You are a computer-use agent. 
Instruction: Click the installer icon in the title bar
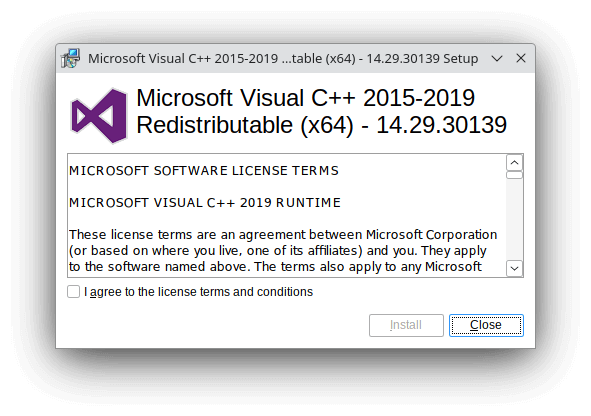click(x=70, y=58)
